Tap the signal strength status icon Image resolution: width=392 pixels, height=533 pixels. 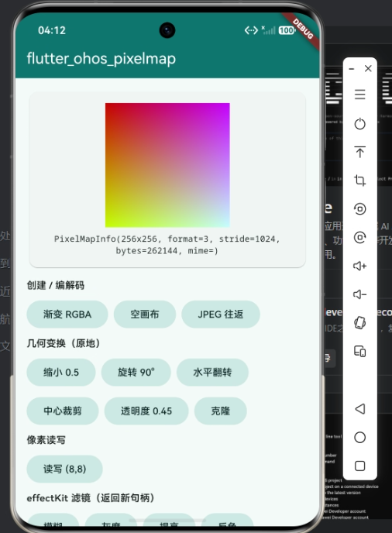[x=268, y=30]
